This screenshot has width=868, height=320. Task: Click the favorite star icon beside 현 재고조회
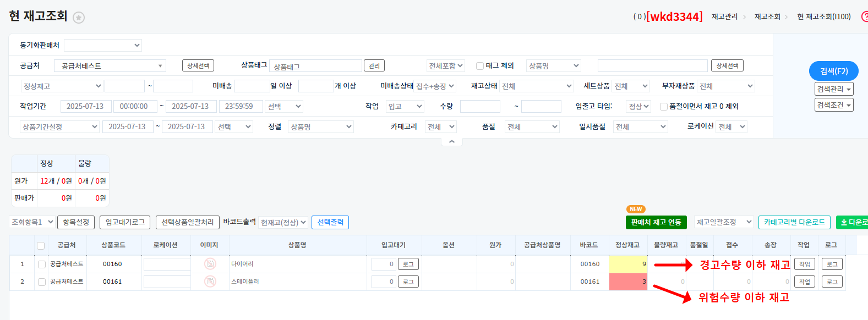point(79,18)
